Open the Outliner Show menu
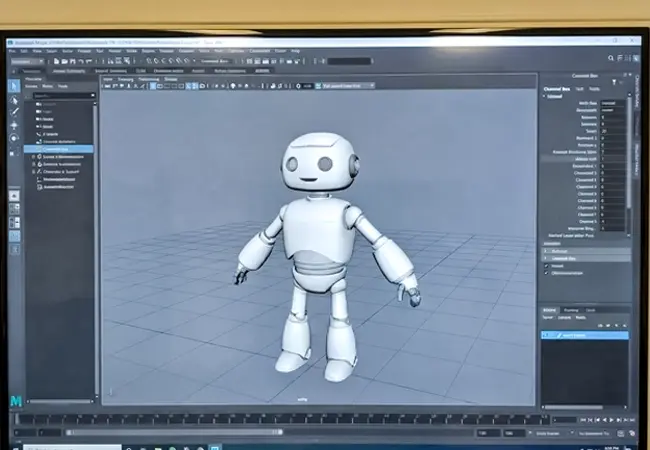Viewport: 650px width, 450px height. point(47,86)
